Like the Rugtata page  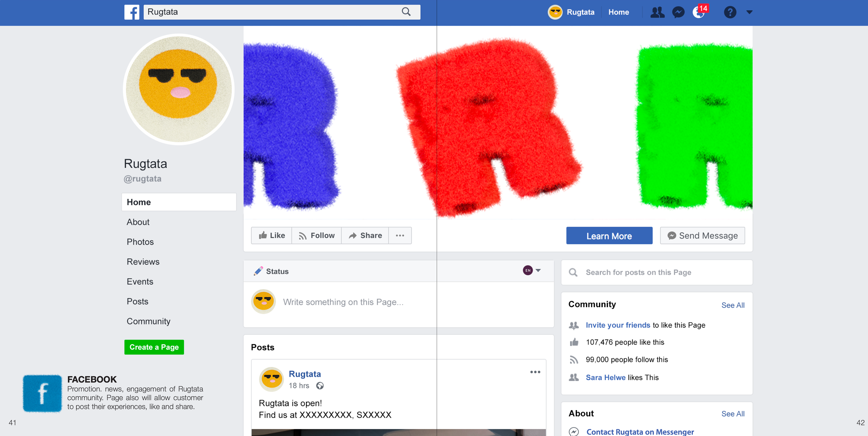tap(271, 235)
